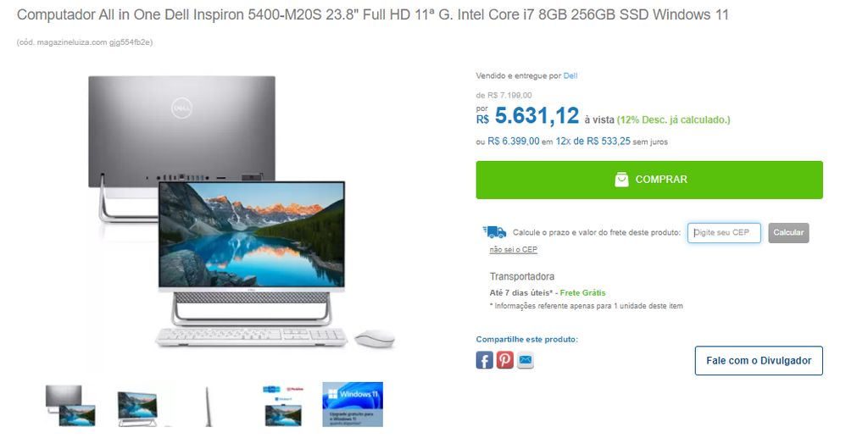Select first thumbnail showing back and front
The image size is (868, 444).
pos(70,405)
